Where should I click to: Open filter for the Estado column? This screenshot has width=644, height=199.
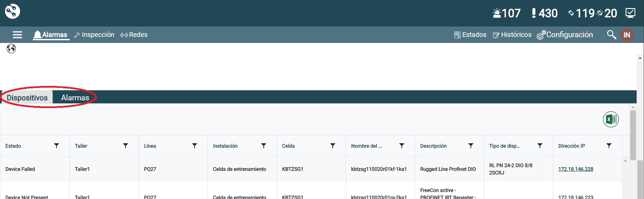(x=57, y=146)
